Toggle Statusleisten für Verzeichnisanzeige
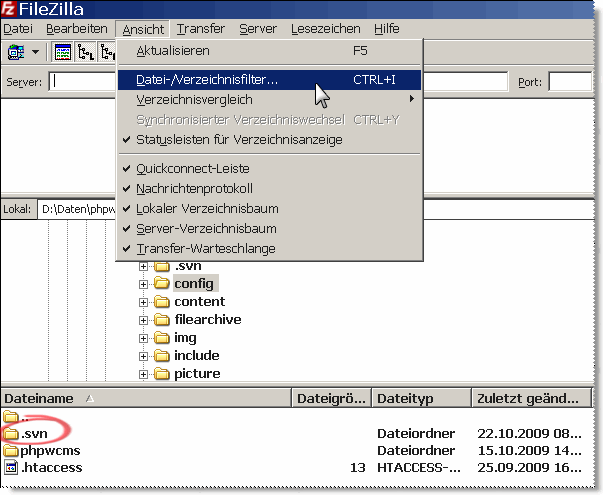Image resolution: width=603 pixels, height=495 pixels. pos(269,140)
